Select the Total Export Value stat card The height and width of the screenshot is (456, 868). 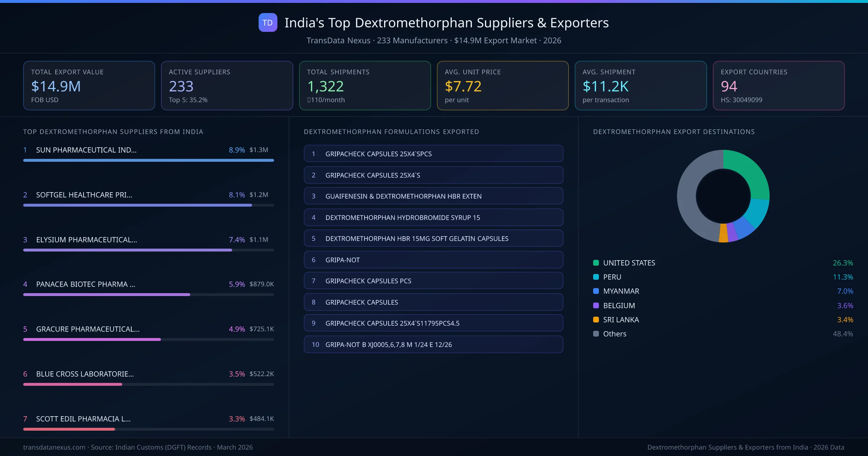pos(89,85)
